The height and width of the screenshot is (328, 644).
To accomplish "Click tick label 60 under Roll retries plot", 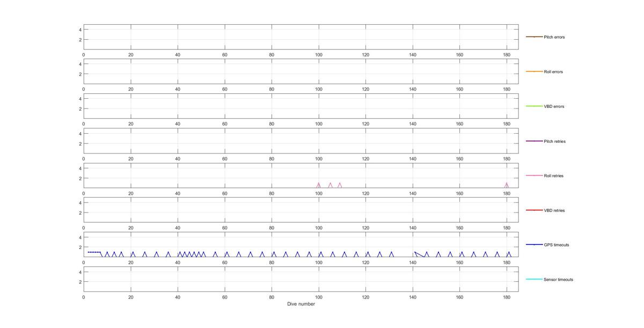I will (225, 193).
